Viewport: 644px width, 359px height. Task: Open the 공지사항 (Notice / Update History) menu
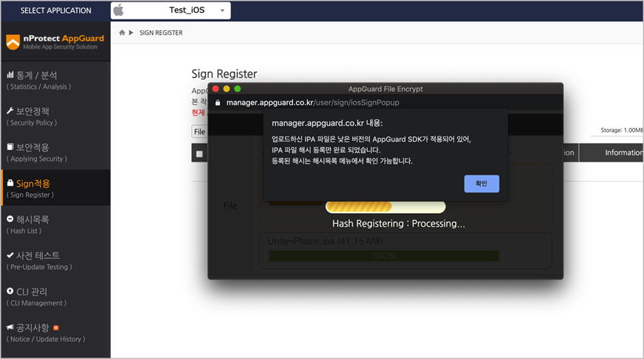(55, 333)
